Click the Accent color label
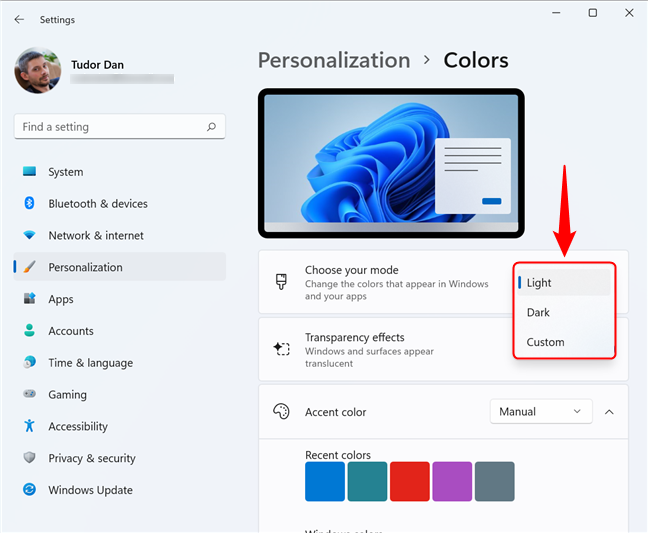 tap(336, 412)
